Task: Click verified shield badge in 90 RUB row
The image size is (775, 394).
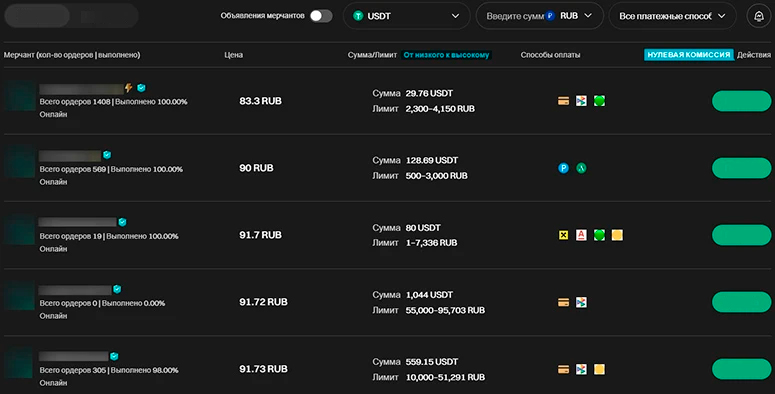Action: pyautogui.click(x=107, y=155)
